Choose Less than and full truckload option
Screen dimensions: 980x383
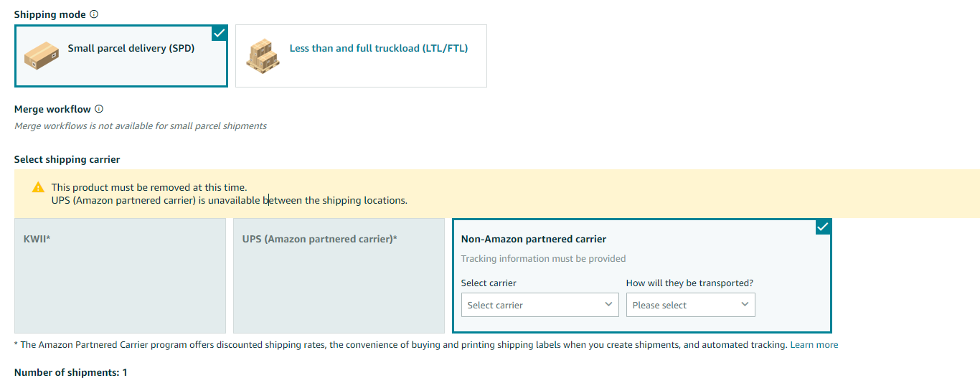[361, 56]
